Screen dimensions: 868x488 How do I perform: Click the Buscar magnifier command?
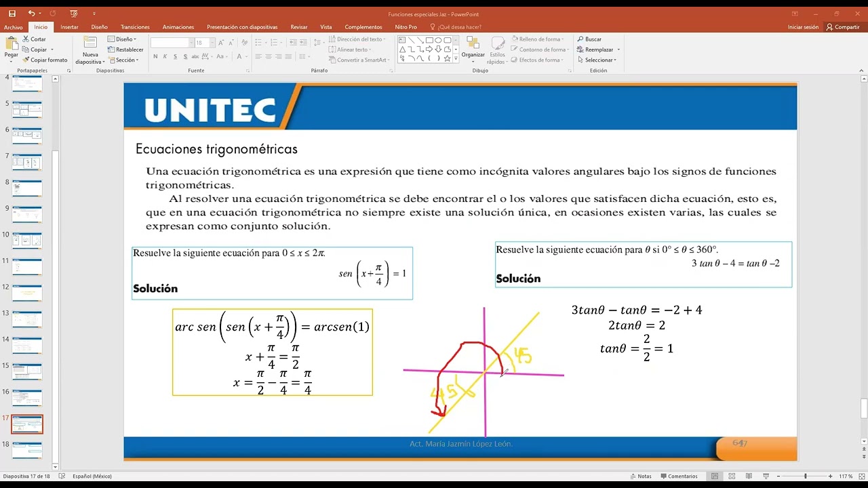[589, 39]
